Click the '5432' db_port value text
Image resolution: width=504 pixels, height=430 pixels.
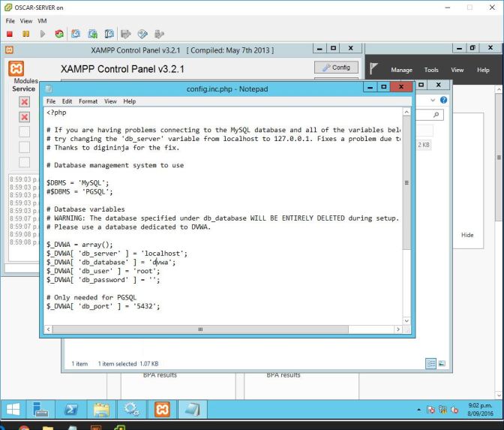pyautogui.click(x=146, y=306)
